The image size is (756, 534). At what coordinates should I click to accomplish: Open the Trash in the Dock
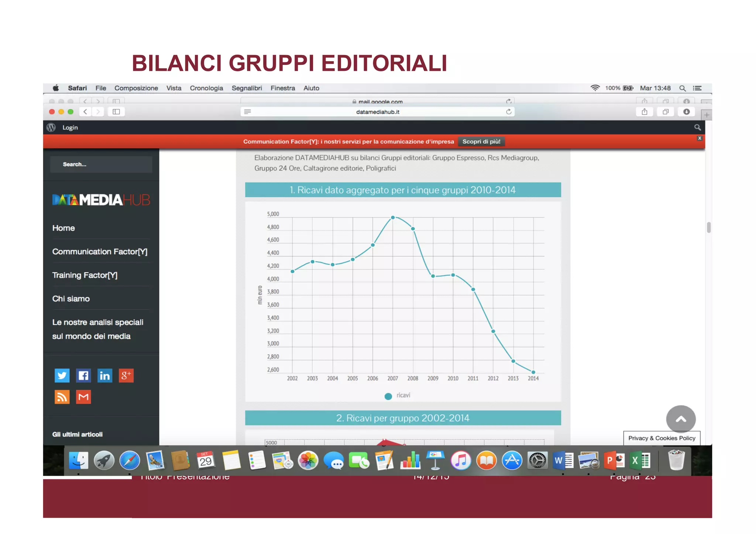[676, 460]
